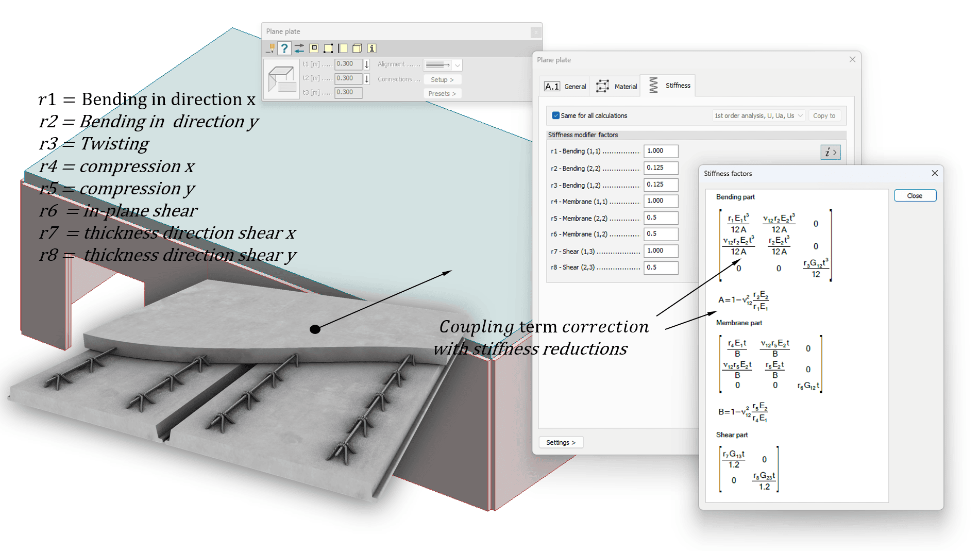Click the down-arrow button beside t1 field

click(367, 64)
